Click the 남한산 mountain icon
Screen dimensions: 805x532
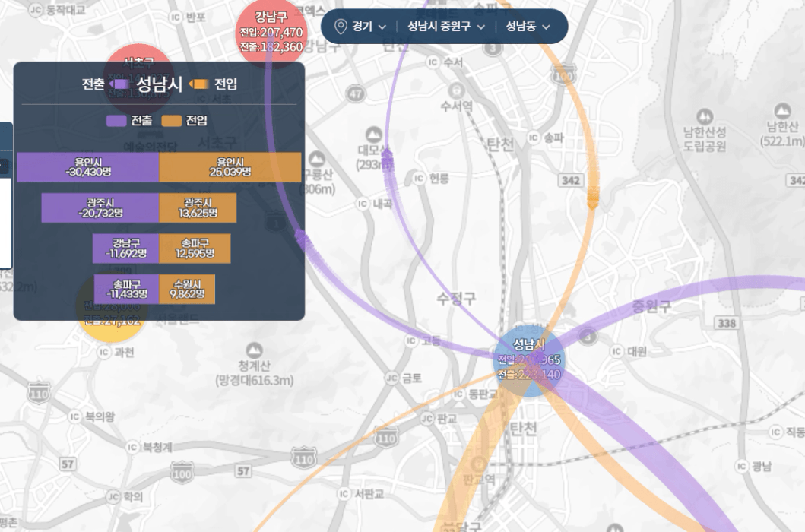coord(782,111)
